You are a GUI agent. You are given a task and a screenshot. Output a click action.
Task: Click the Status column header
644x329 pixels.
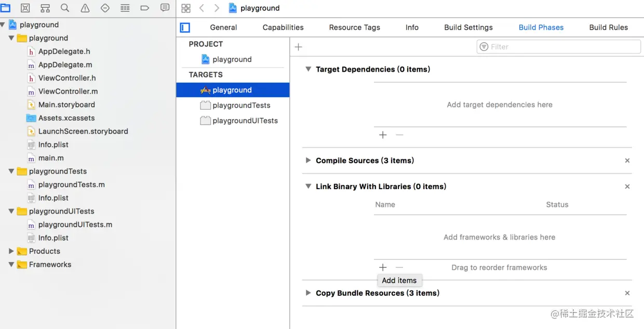coord(557,205)
